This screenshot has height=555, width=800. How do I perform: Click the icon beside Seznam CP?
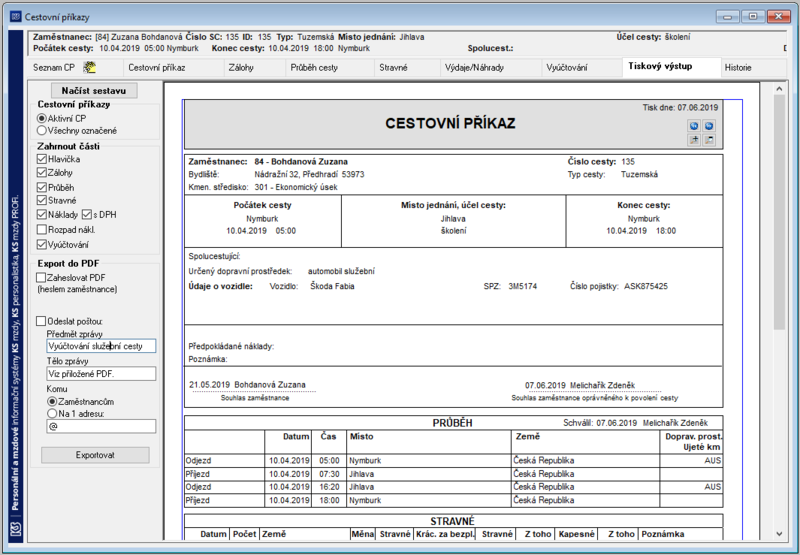(90, 67)
